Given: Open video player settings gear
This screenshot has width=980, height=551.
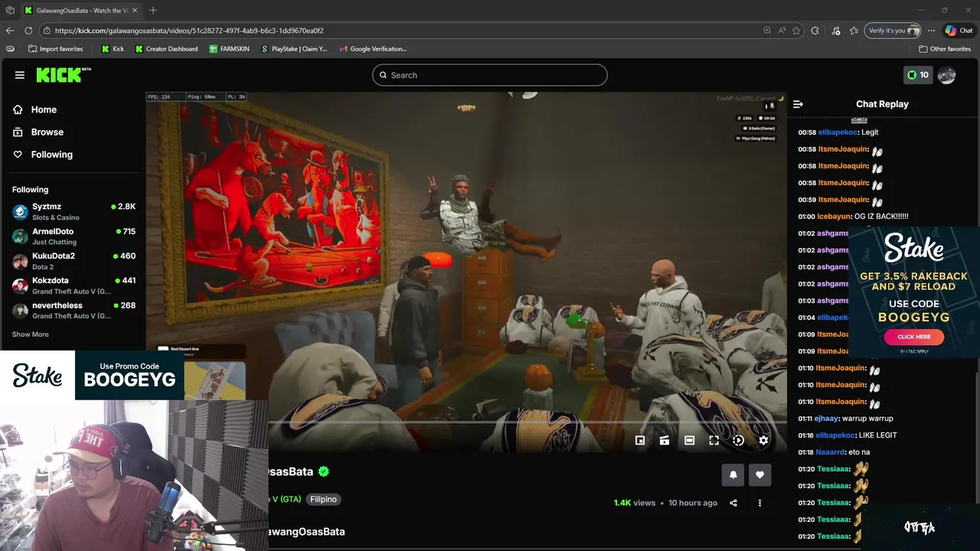Looking at the screenshot, I should 763,440.
